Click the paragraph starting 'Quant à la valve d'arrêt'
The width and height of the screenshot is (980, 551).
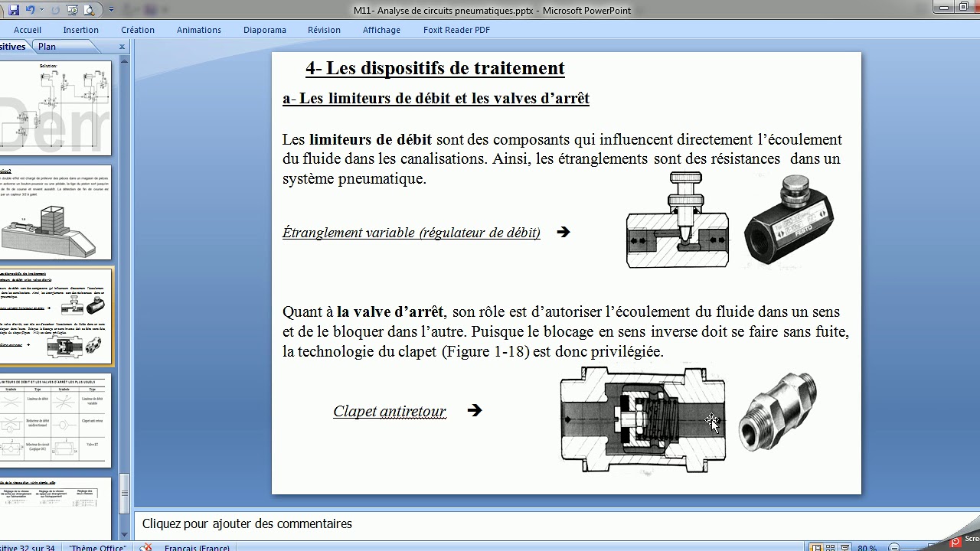pos(566,331)
